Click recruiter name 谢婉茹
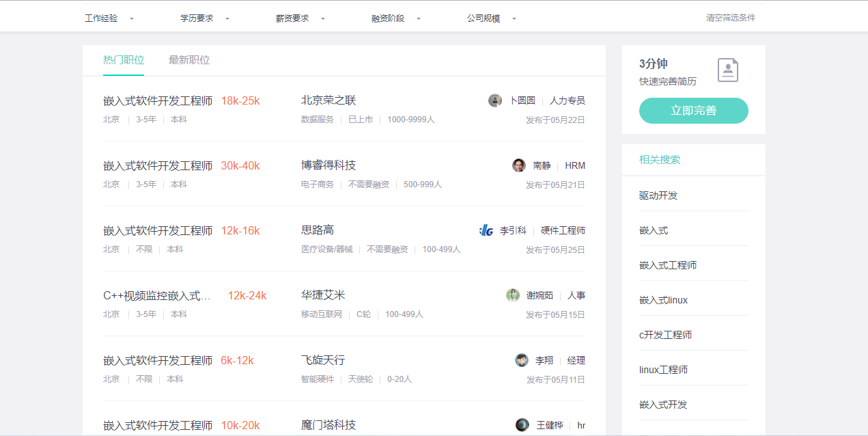 click(x=540, y=295)
